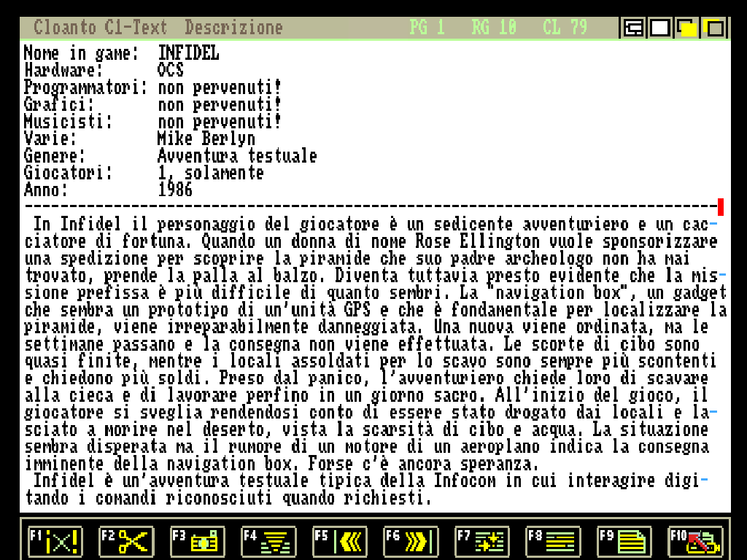Click the red text cursor block
The image size is (747, 560).
pos(721,207)
